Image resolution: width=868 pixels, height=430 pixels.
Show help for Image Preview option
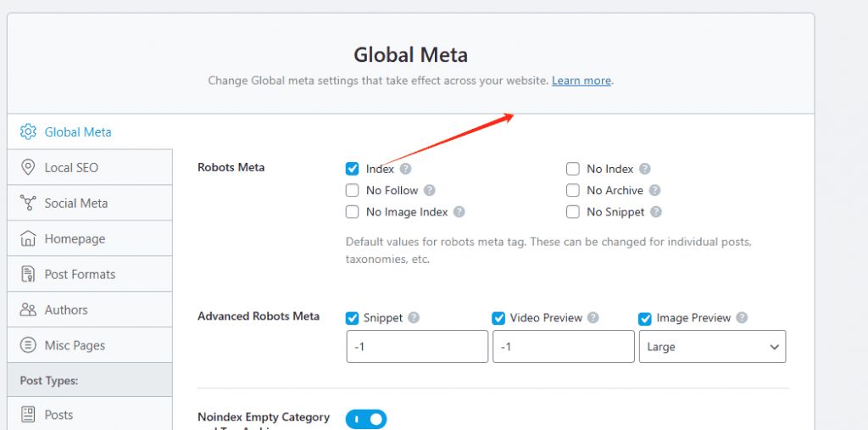pyautogui.click(x=742, y=318)
